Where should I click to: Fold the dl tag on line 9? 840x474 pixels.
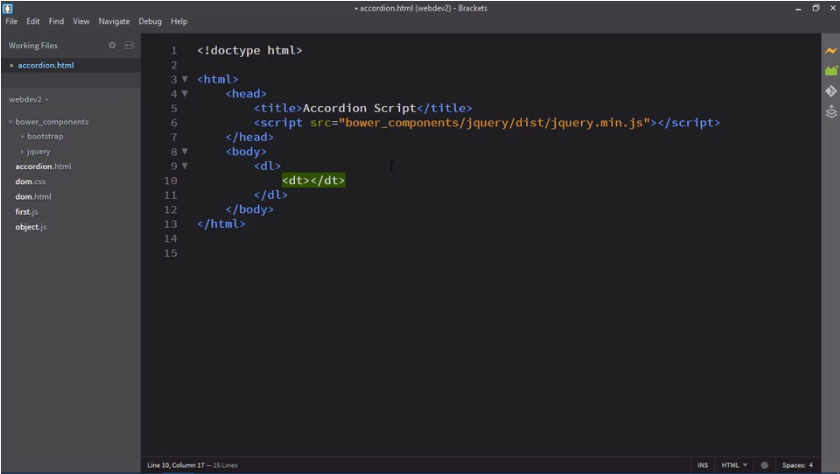tap(185, 166)
